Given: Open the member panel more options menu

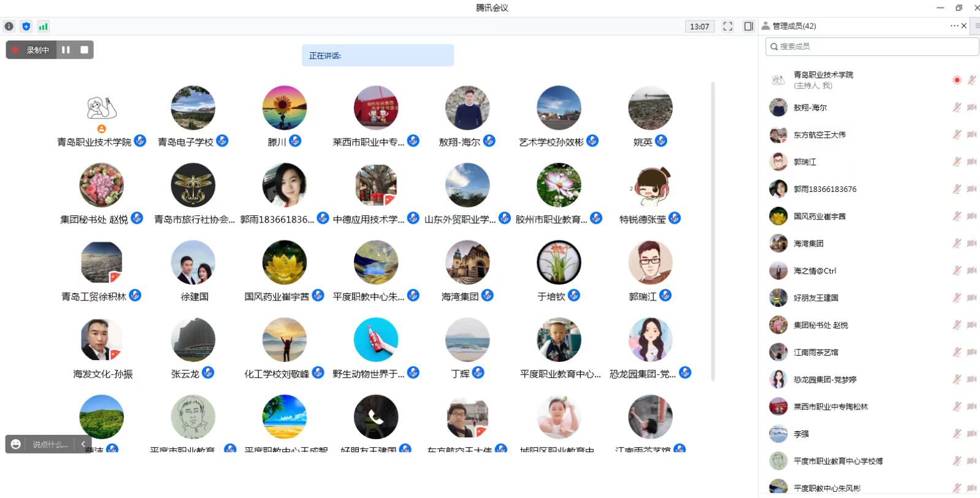Looking at the screenshot, I should tap(954, 26).
